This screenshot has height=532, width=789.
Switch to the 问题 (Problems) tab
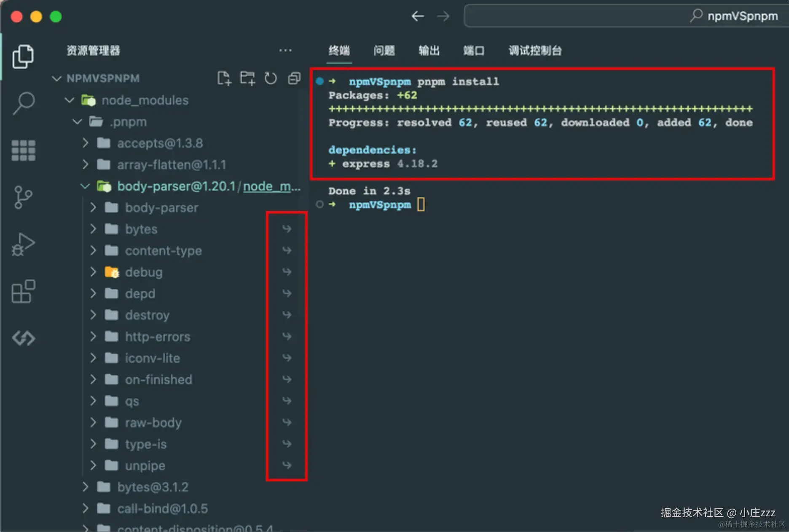tap(384, 51)
